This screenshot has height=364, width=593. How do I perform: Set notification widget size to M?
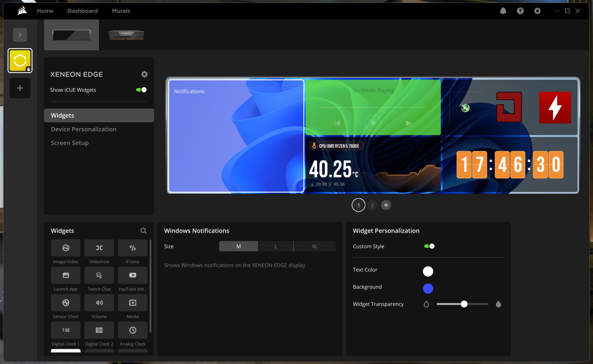[x=239, y=246]
